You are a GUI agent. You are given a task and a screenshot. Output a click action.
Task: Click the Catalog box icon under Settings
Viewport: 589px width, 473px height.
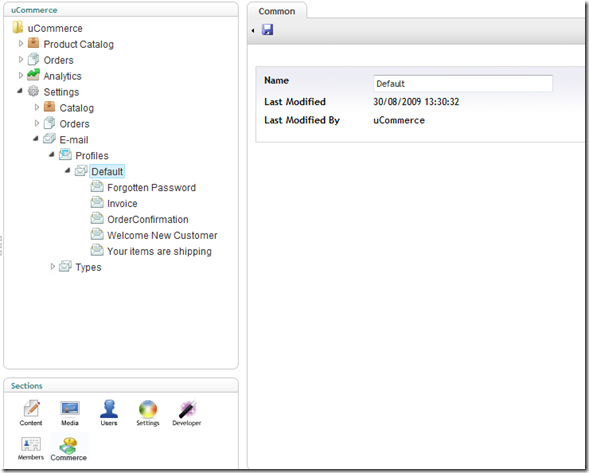(x=49, y=107)
